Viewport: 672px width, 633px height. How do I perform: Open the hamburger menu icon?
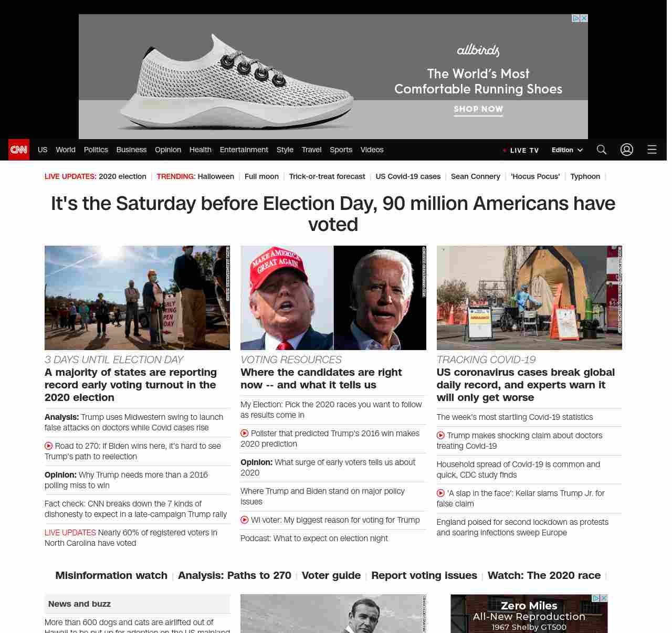(x=652, y=150)
